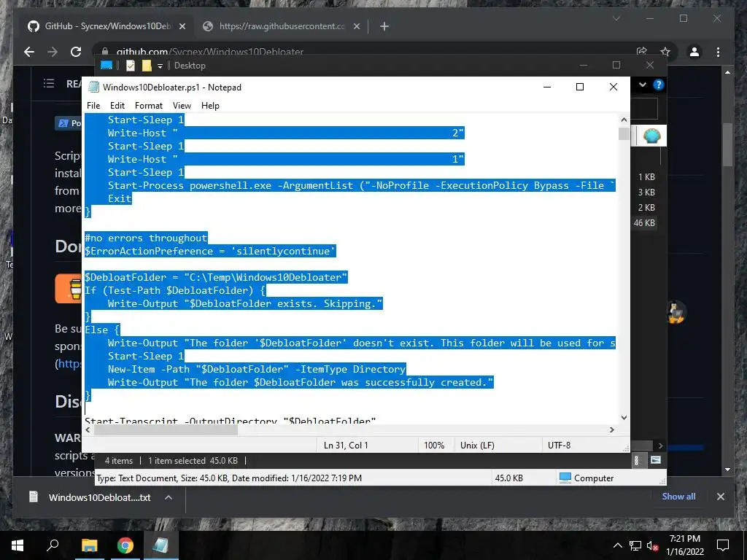Click the Notepad vertical scrollbar thumb

[x=624, y=134]
